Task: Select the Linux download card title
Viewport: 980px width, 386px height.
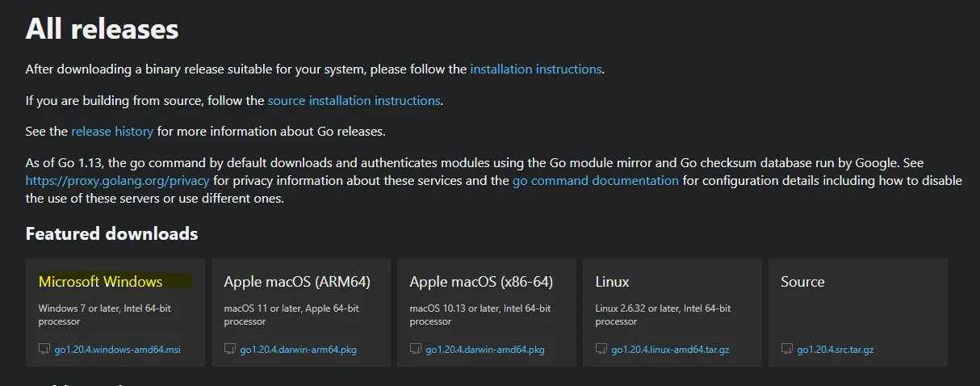Action: (612, 282)
